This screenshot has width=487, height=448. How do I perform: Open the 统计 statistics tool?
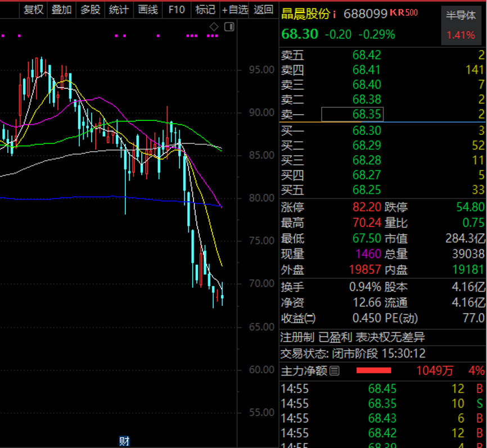[x=119, y=10]
